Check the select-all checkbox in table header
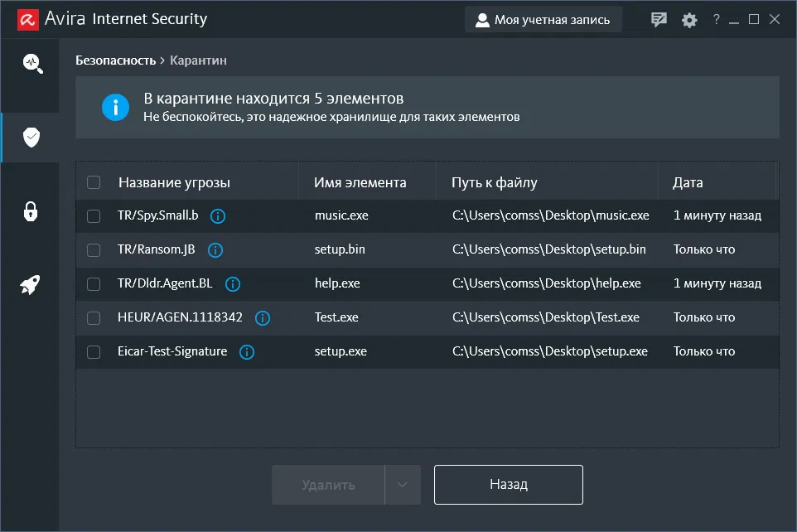This screenshot has height=532, width=797. (x=94, y=182)
